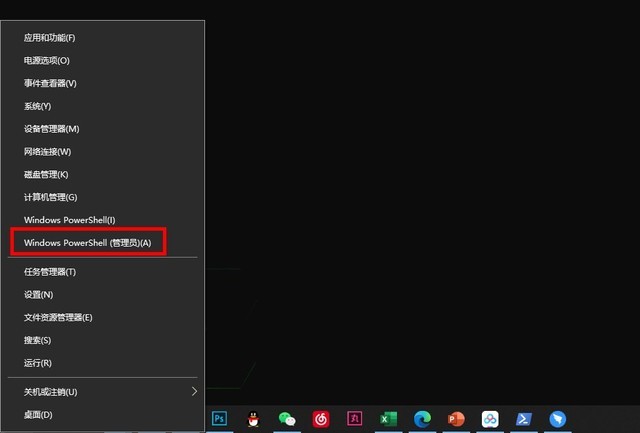
Task: Select 搜索(S) menu item
Action: (103, 340)
